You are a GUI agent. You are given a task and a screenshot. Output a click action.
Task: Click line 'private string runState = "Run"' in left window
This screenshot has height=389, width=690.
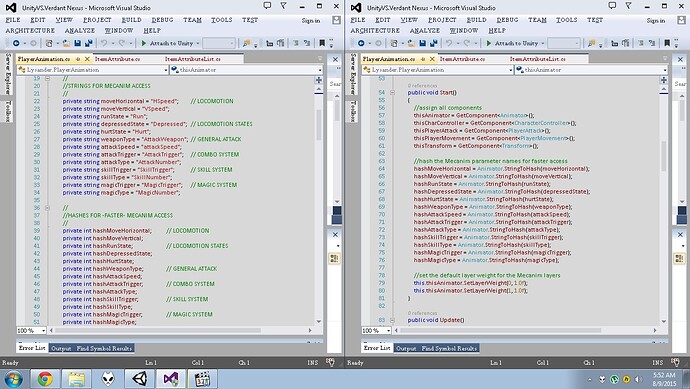pos(104,116)
